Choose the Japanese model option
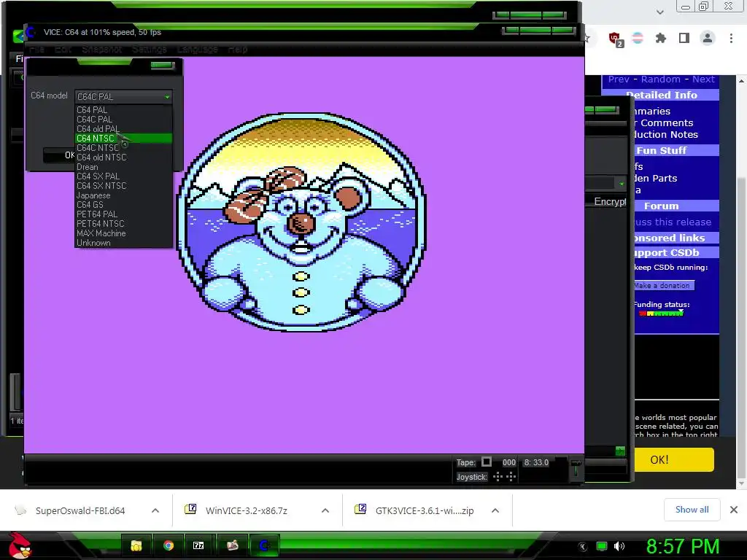 tap(123, 195)
